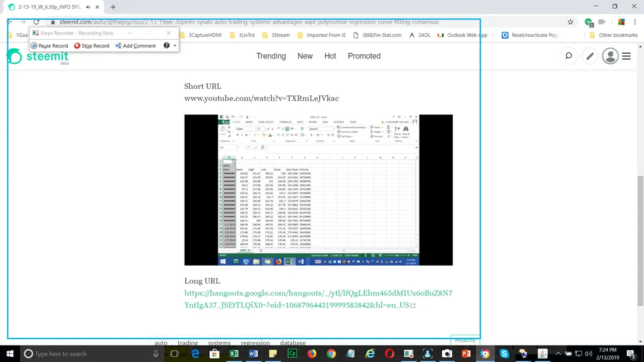The image size is (644, 362).
Task: Open (888)Fin-Stat.com bookmark
Action: click(377, 35)
